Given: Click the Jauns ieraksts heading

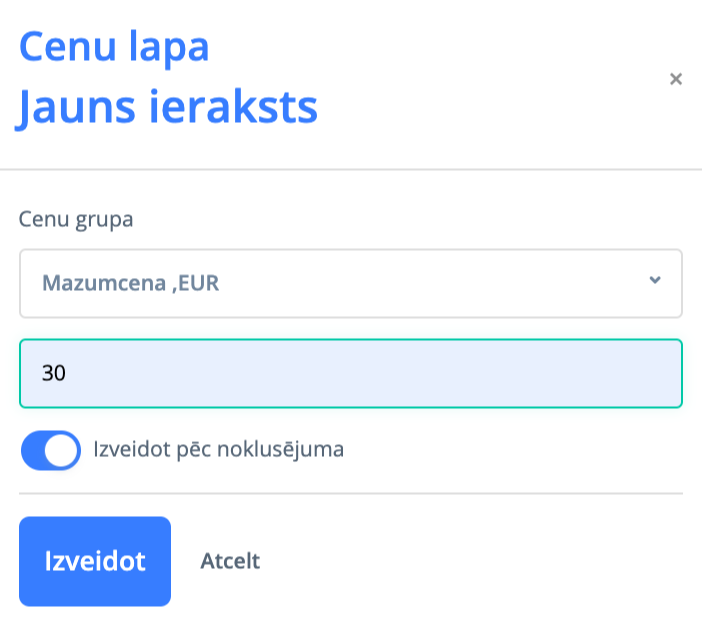Looking at the screenshot, I should (x=168, y=107).
